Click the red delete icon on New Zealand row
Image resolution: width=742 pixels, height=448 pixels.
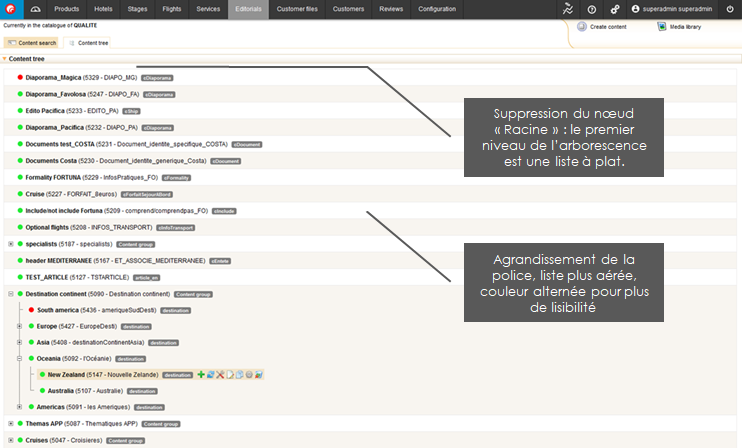220,374
